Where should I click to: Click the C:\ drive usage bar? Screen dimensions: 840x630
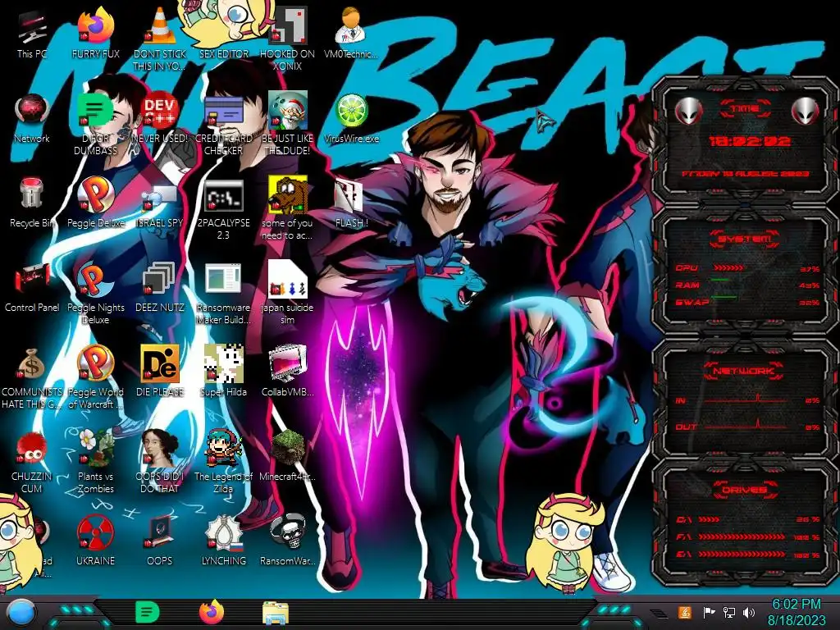[710, 519]
